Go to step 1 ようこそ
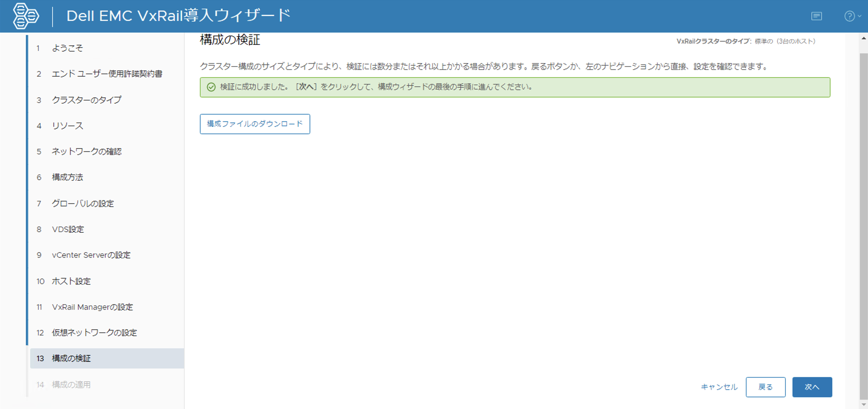Viewport: 868px width, 409px height. point(67,48)
